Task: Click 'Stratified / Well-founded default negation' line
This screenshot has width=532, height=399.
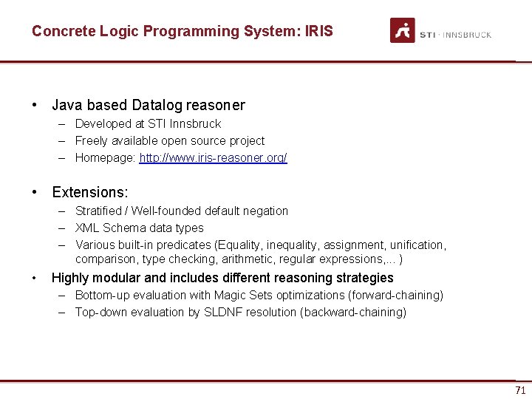Action: click(182, 211)
